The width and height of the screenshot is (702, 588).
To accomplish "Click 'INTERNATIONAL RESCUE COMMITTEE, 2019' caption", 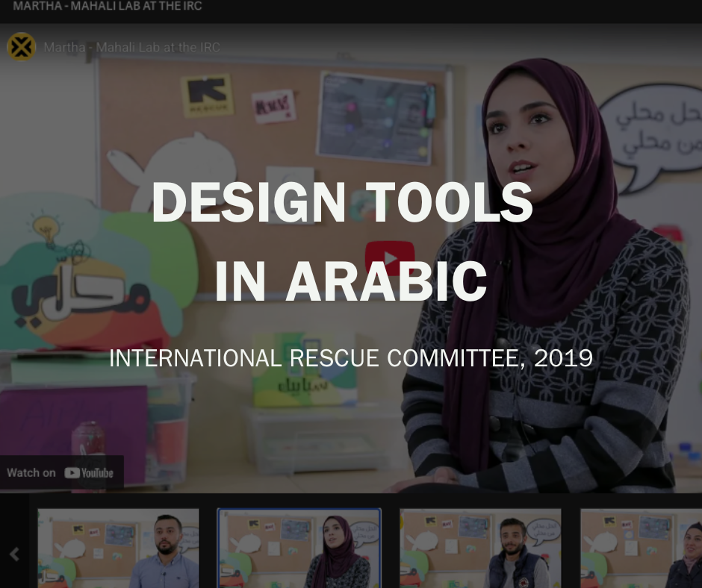I will coord(351,358).
